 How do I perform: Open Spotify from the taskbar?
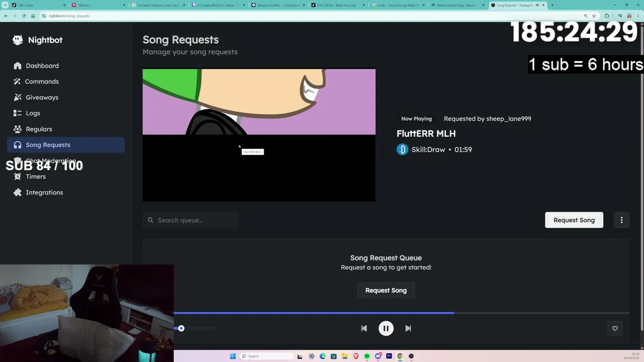click(x=367, y=356)
